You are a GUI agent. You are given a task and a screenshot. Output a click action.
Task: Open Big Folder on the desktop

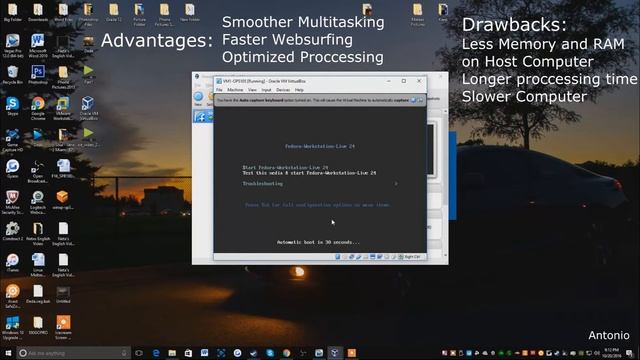coord(13,13)
